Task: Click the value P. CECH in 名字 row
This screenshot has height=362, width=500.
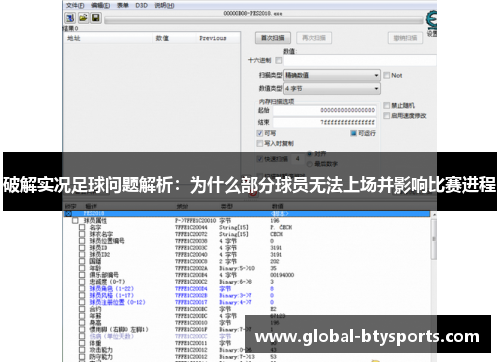Action: click(x=281, y=228)
